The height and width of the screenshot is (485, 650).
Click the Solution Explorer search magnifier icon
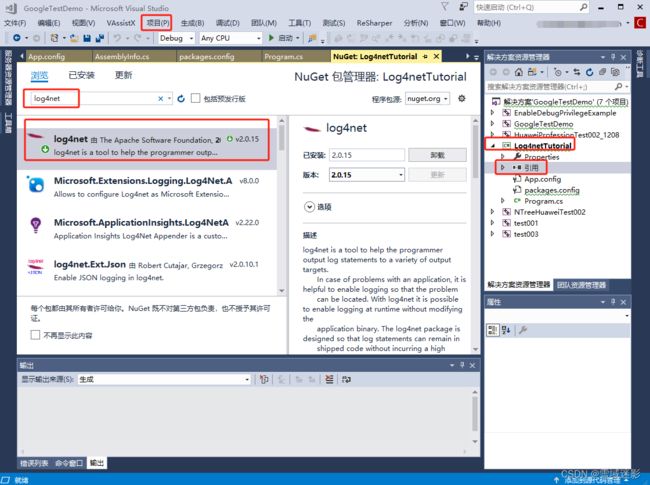(x=618, y=87)
